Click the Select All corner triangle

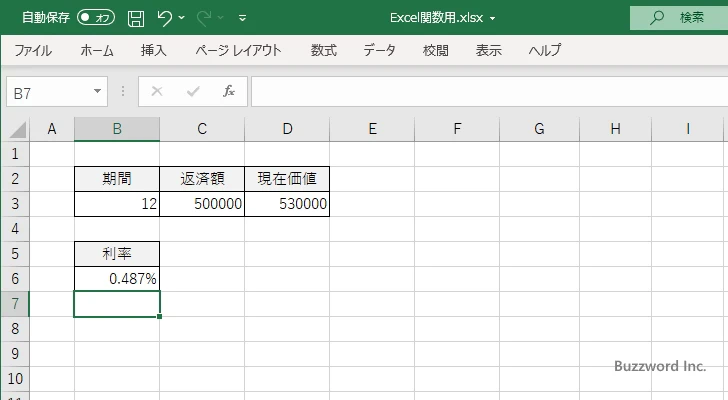[17, 129]
